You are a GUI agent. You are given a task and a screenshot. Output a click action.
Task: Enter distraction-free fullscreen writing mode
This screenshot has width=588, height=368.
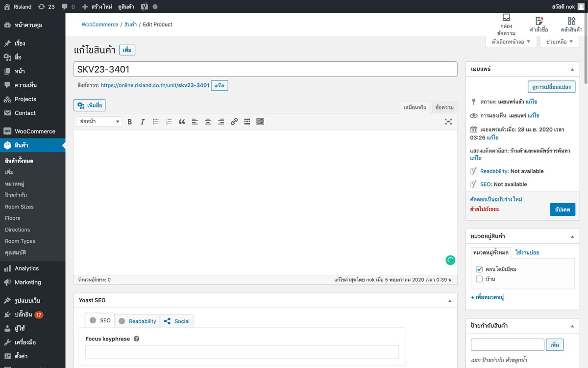pyautogui.click(x=448, y=122)
